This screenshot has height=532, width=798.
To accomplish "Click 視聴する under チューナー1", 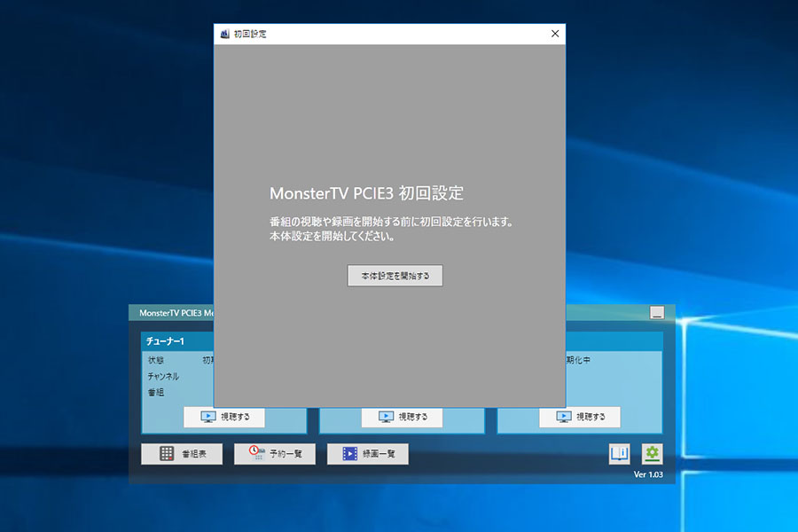I will coord(224,417).
